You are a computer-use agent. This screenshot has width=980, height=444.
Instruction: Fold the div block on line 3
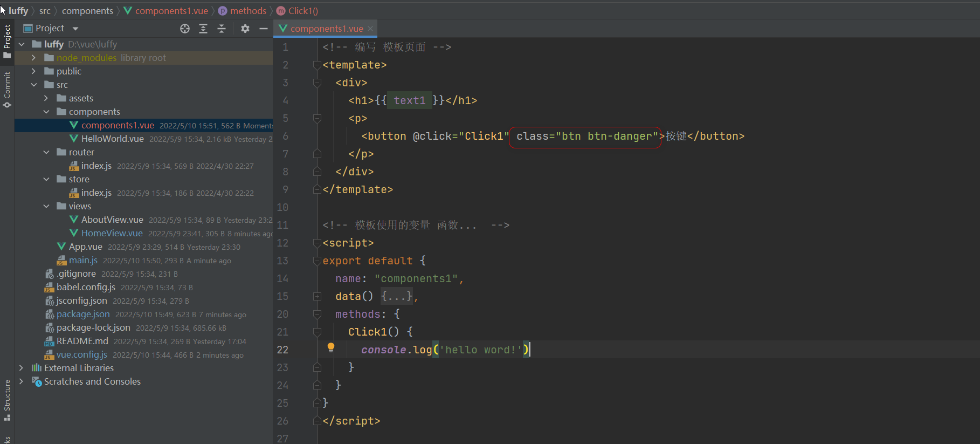pyautogui.click(x=317, y=83)
